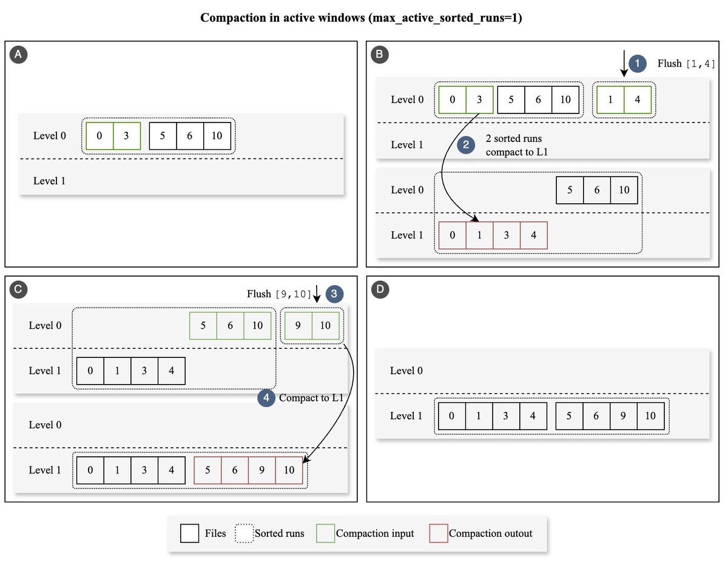Collapse the dotted sorted run around panel D Level 1

click(551, 416)
